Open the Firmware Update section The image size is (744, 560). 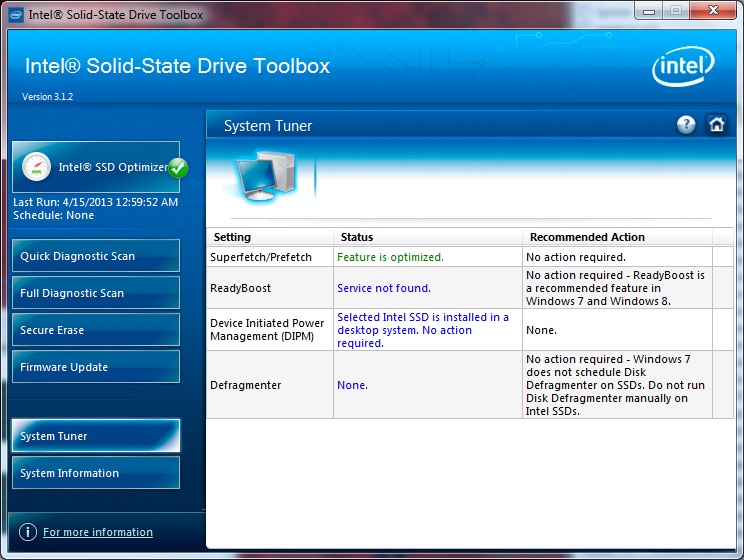(x=96, y=367)
